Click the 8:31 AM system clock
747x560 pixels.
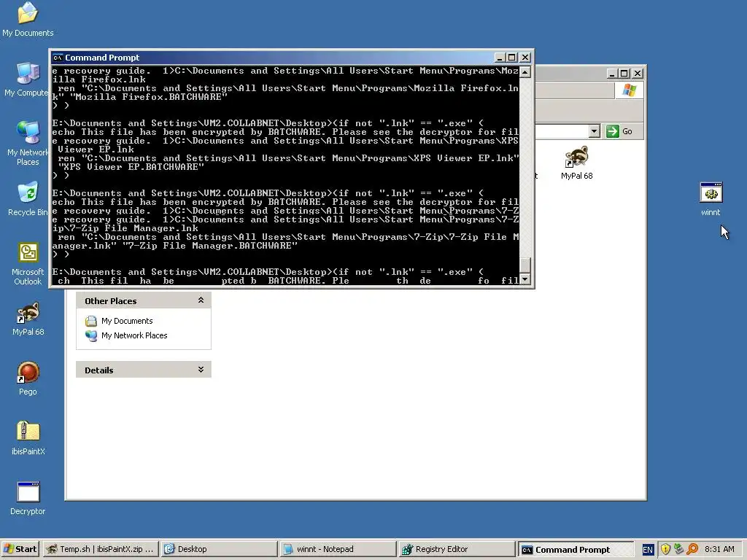(719, 549)
